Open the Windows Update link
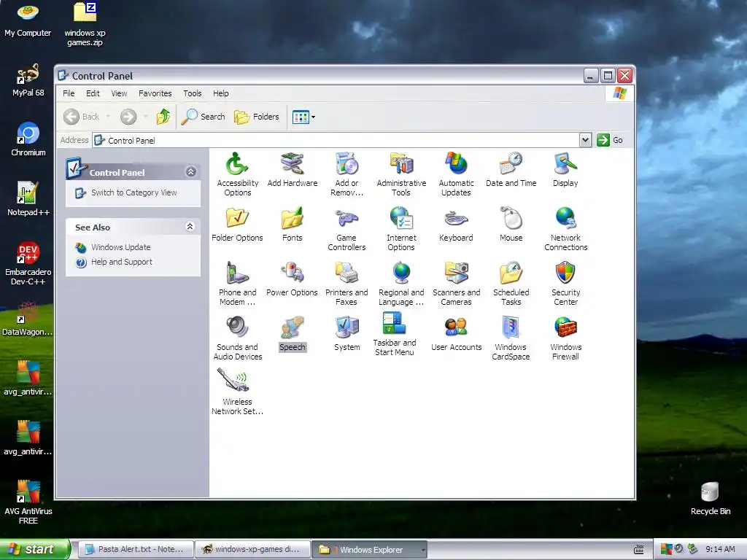This screenshot has height=560, width=747. (x=120, y=247)
